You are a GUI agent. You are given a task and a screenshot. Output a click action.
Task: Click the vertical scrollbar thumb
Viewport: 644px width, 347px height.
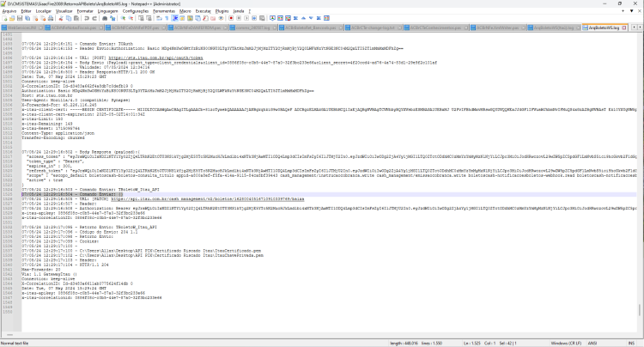pos(640,310)
